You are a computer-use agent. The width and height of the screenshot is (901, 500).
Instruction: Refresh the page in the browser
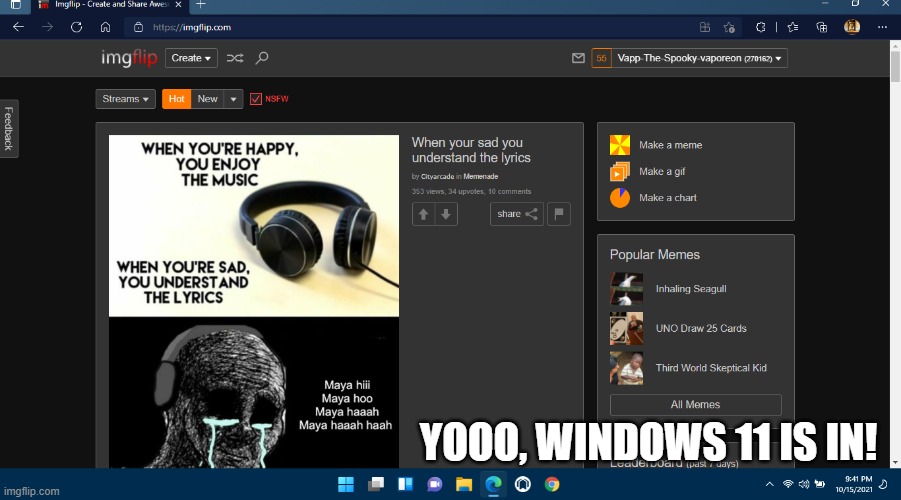pyautogui.click(x=76, y=27)
